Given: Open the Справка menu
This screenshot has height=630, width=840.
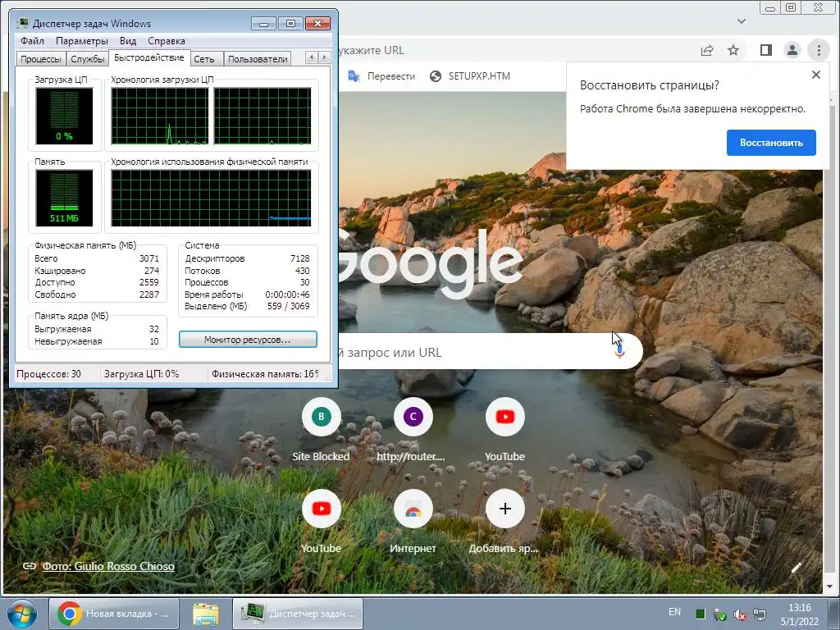Looking at the screenshot, I should coord(166,41).
